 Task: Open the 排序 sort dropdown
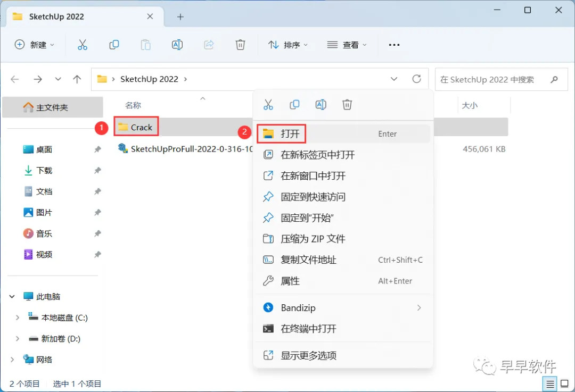pyautogui.click(x=288, y=45)
